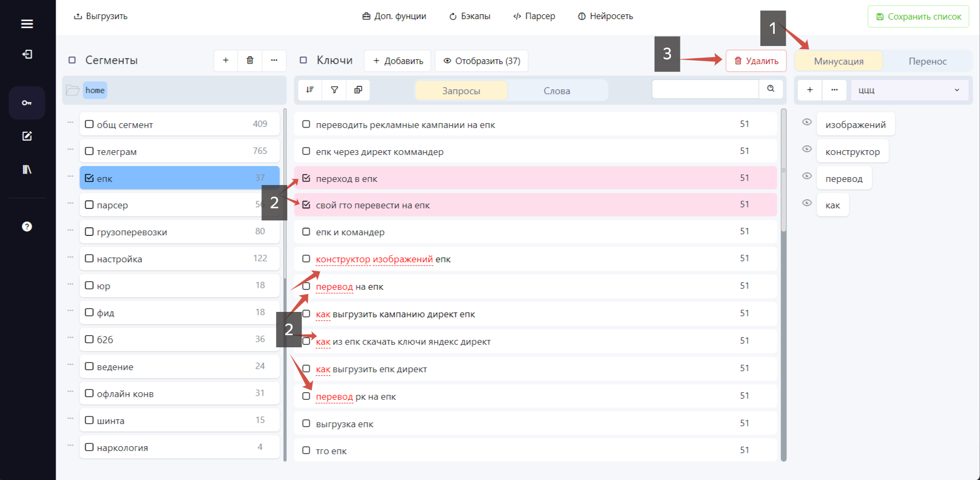
Task: Click the Сохранить список button
Action: point(918,16)
